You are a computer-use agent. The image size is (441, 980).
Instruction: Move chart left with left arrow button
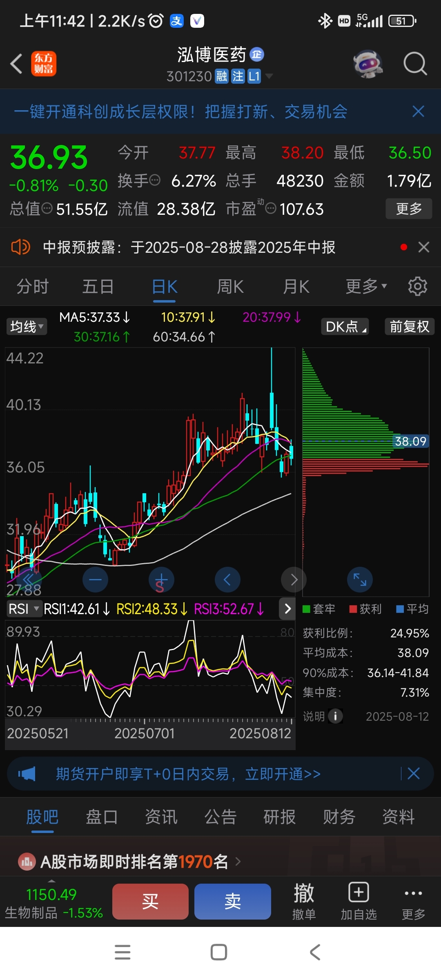[227, 579]
